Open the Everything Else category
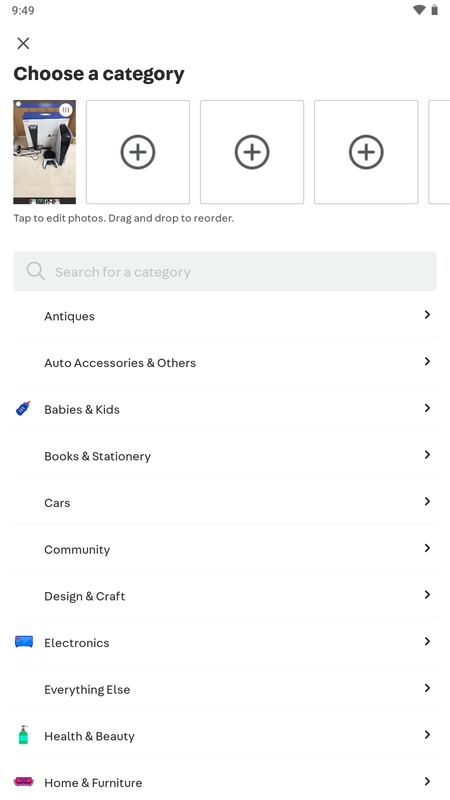 (225, 689)
